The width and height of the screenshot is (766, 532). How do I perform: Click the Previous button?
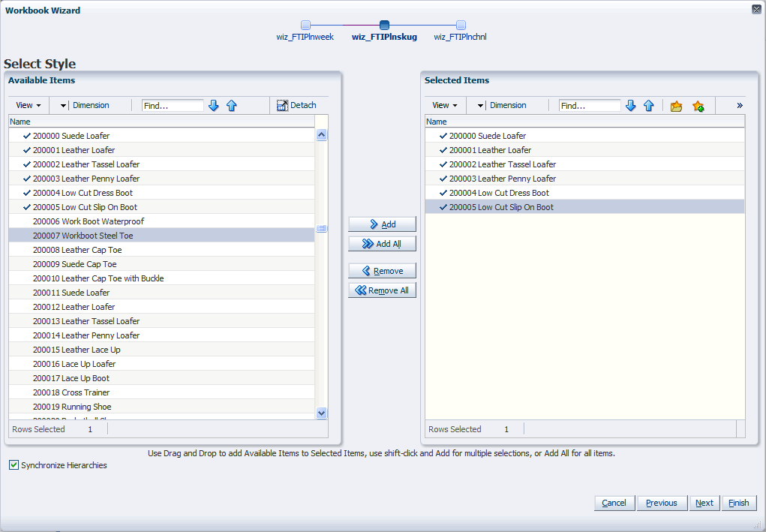tap(662, 503)
